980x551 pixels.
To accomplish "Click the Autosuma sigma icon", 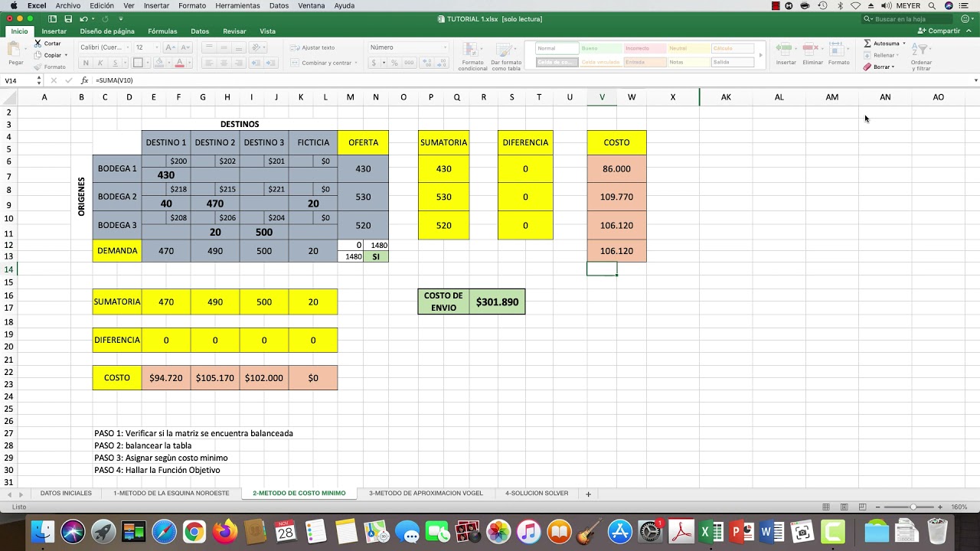I will point(867,44).
